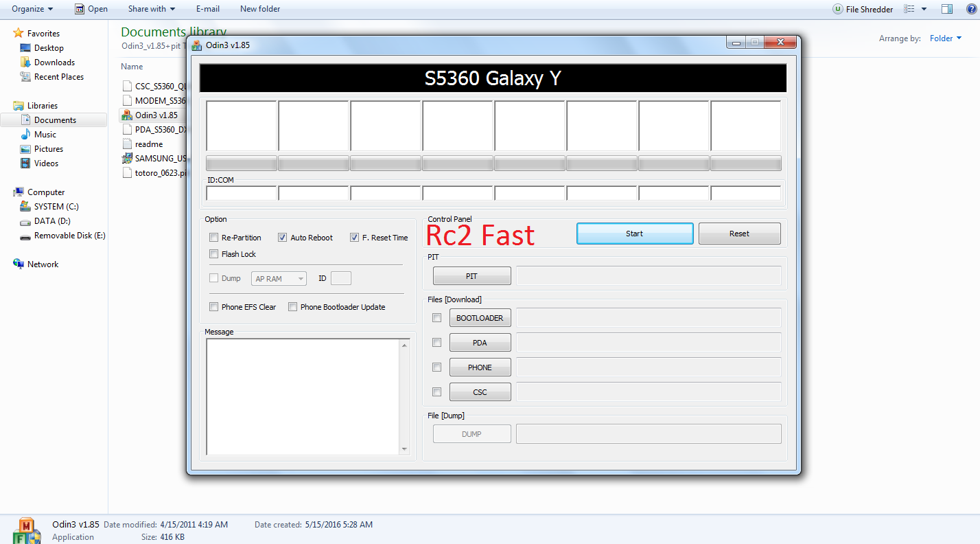Click the Pictures library icon
980x544 pixels.
point(25,149)
